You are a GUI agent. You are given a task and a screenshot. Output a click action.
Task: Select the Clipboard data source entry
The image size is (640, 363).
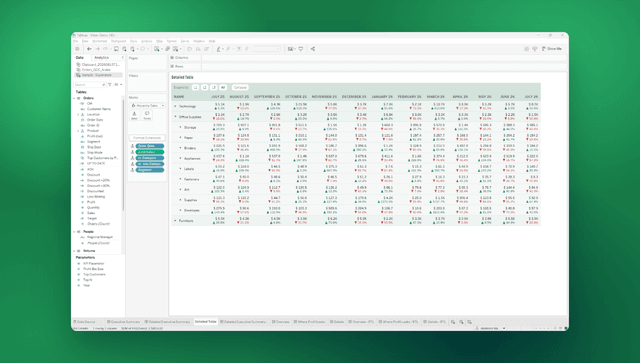pyautogui.click(x=98, y=65)
